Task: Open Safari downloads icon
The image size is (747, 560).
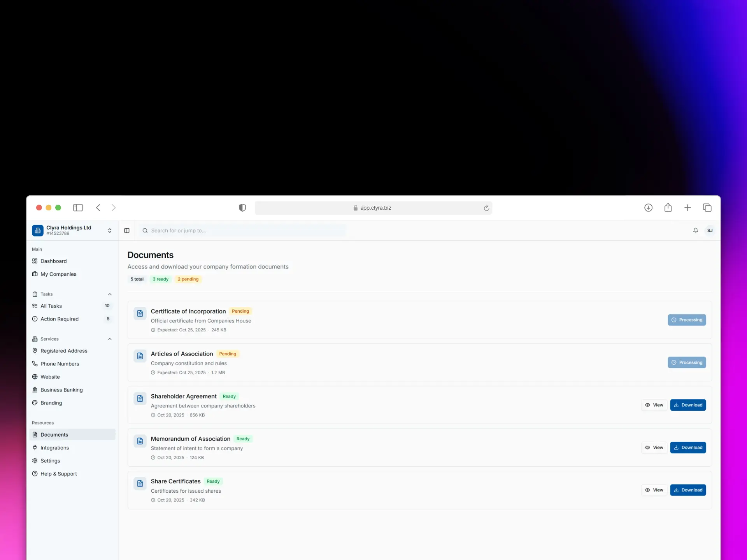Action: (x=648, y=208)
